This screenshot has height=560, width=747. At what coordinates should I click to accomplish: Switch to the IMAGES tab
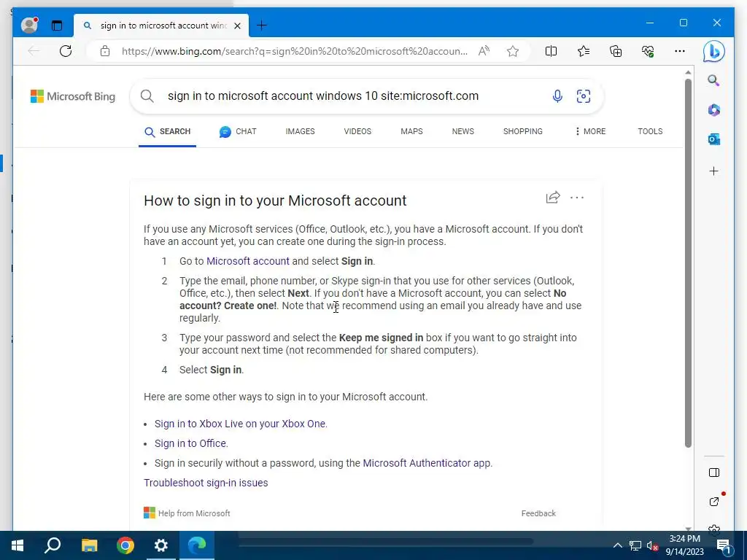pos(300,131)
